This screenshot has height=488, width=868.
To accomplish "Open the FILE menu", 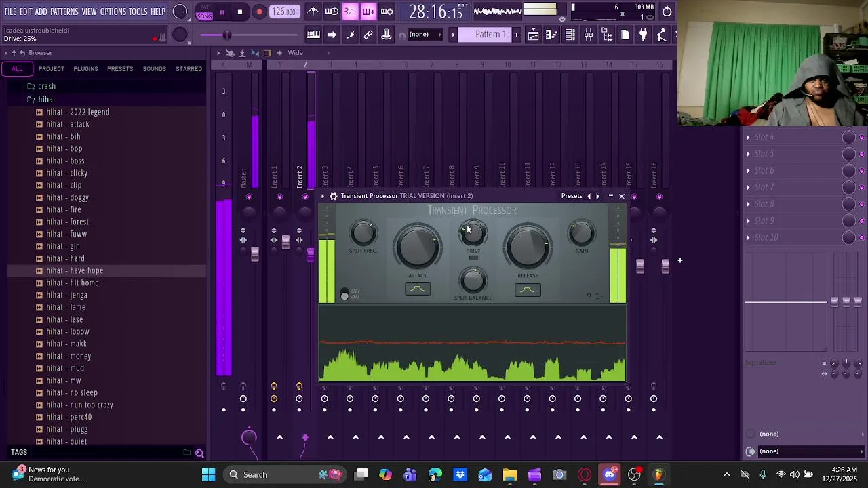I will (10, 12).
